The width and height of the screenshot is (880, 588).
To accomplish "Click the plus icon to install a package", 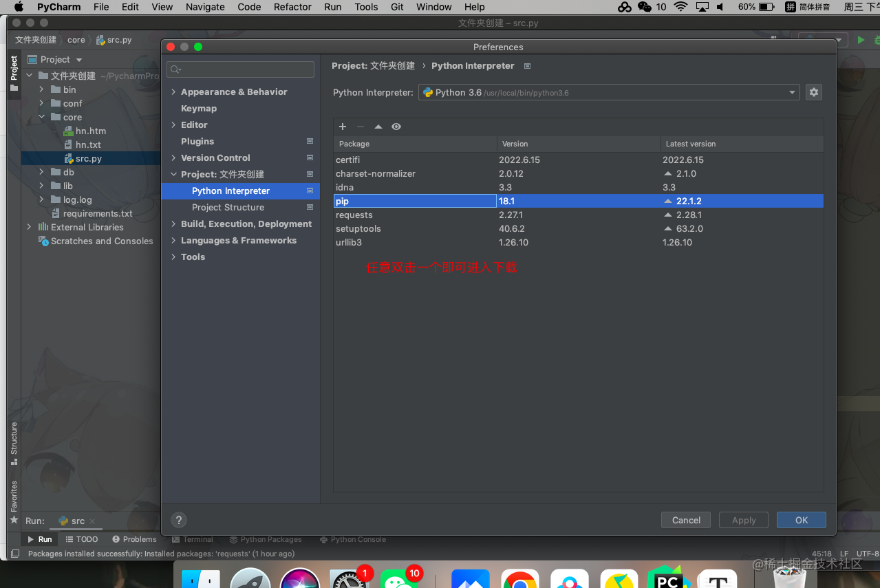I will pos(343,127).
